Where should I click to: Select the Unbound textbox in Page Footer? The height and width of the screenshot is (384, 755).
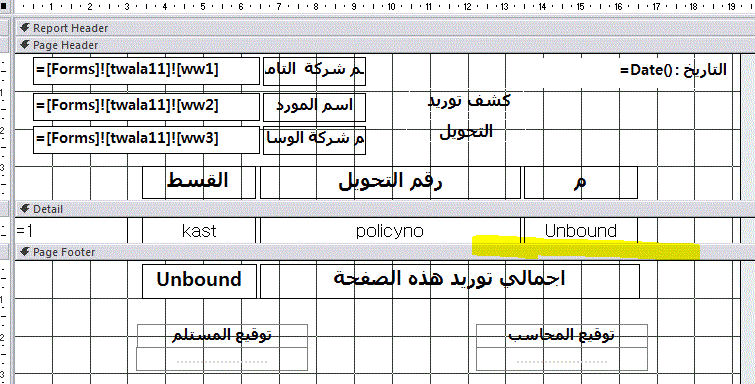click(199, 281)
